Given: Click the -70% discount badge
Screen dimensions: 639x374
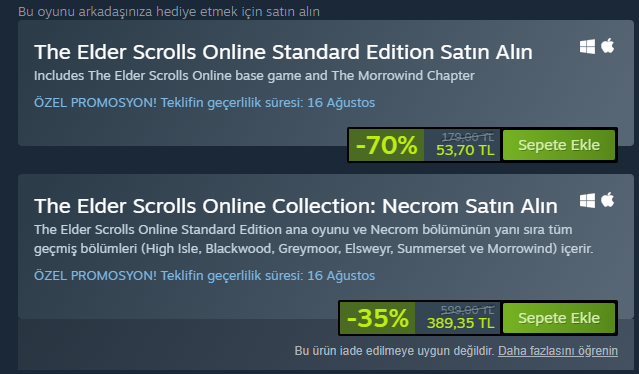Looking at the screenshot, I should 386,145.
